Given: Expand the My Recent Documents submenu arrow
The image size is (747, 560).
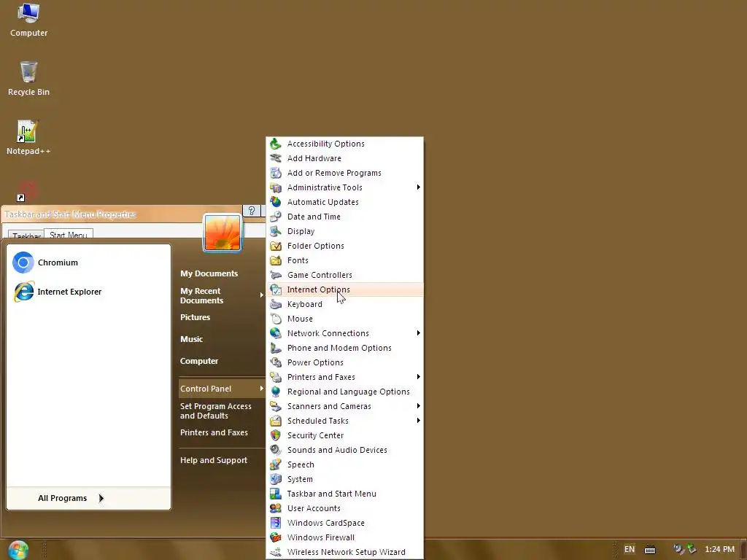Looking at the screenshot, I should coord(261,295).
